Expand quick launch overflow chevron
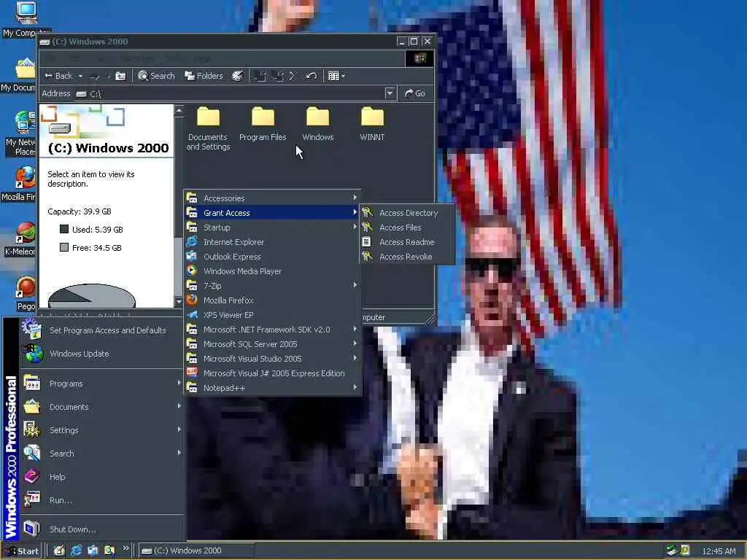The height and width of the screenshot is (560, 747). coord(125,548)
